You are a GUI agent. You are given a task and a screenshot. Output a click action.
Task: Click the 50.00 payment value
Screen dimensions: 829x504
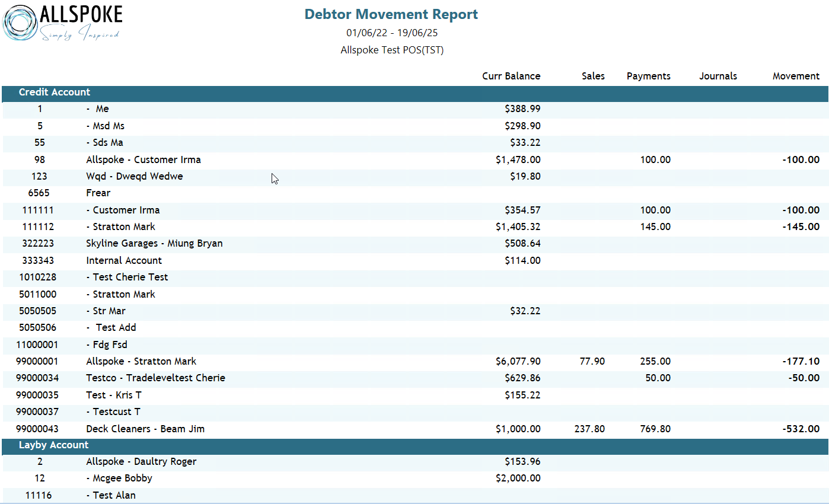point(658,378)
